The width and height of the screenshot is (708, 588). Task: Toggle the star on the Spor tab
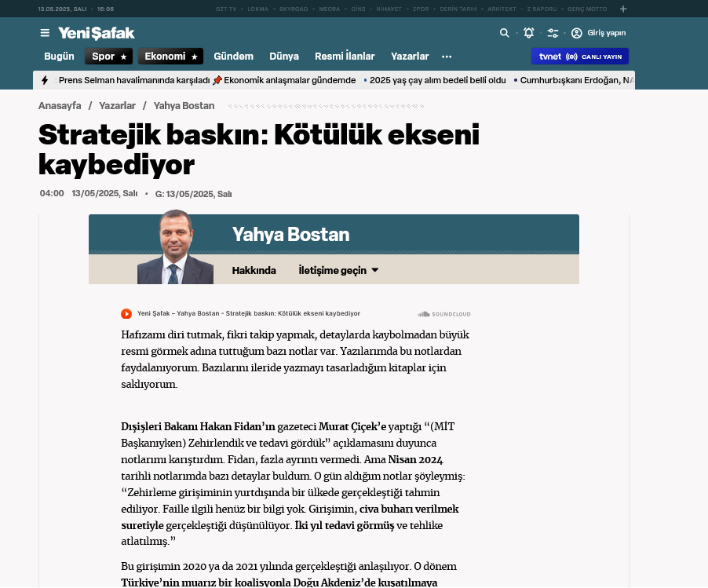(123, 57)
